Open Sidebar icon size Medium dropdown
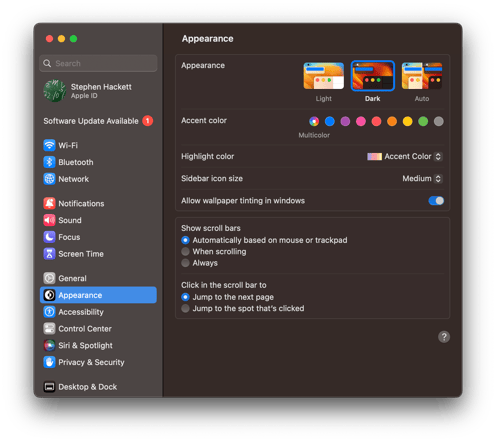Screen dimensions: 496x442 point(422,178)
